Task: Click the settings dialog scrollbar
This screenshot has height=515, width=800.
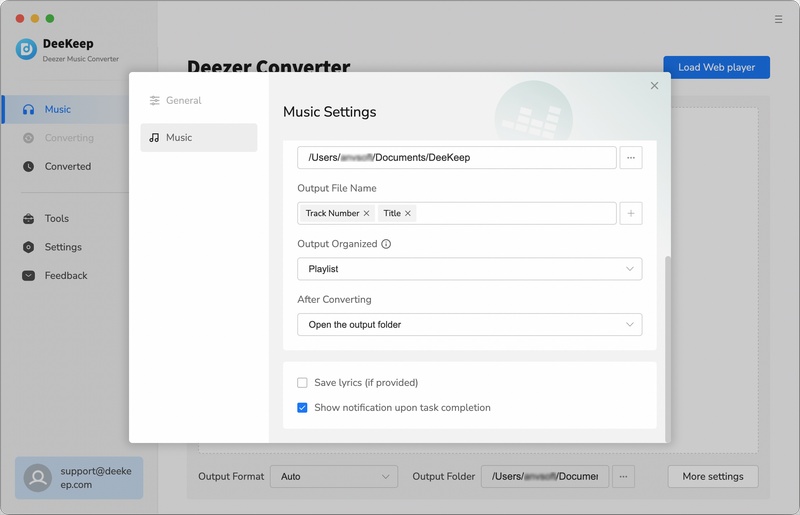Action: [x=668, y=349]
